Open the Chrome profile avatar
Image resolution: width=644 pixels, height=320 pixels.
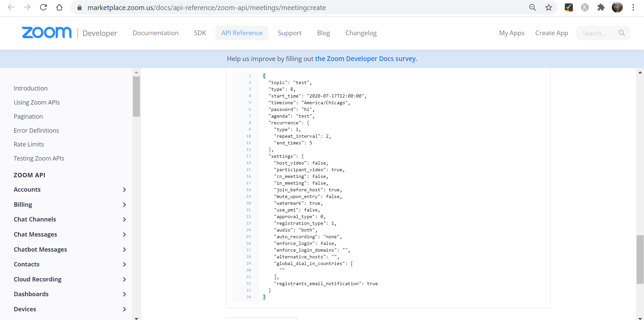[617, 7]
